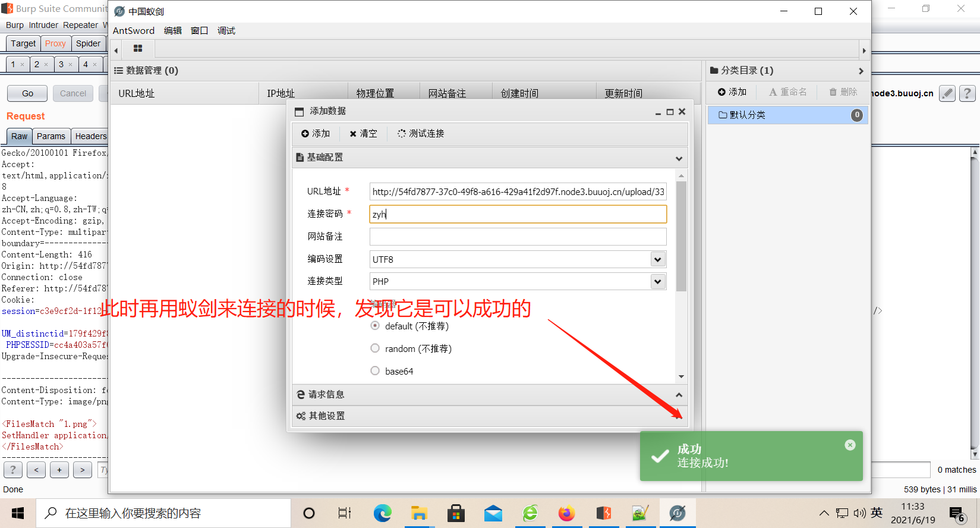Click the 网站备注 input field
980x528 pixels.
pyautogui.click(x=518, y=237)
